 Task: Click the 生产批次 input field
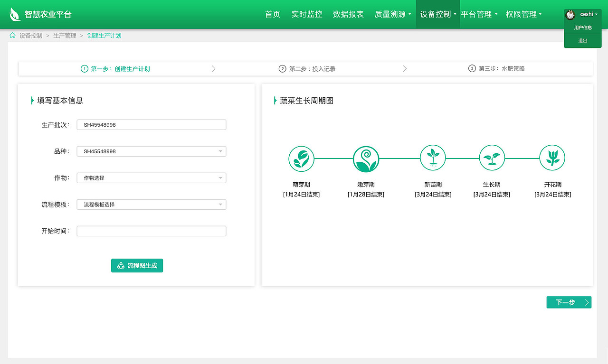[x=152, y=125]
